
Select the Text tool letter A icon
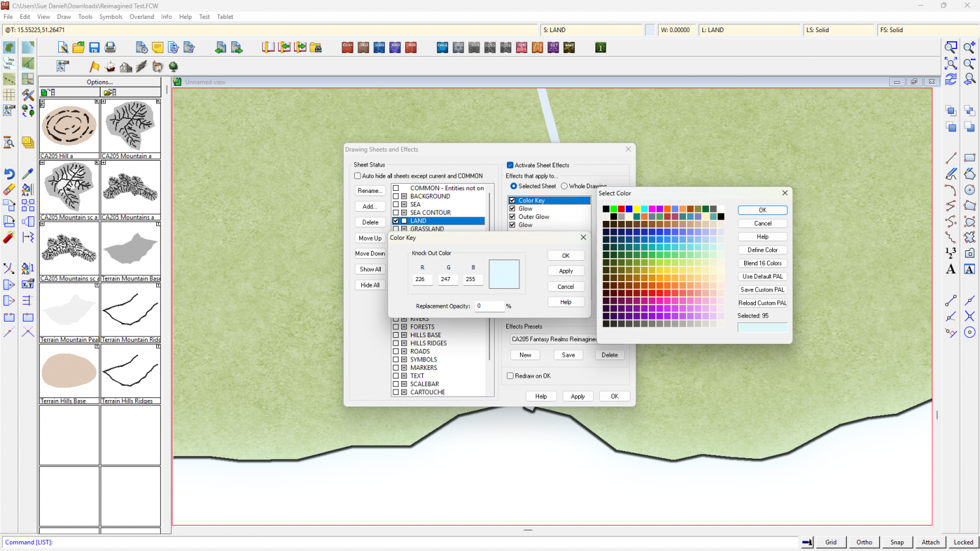(951, 269)
